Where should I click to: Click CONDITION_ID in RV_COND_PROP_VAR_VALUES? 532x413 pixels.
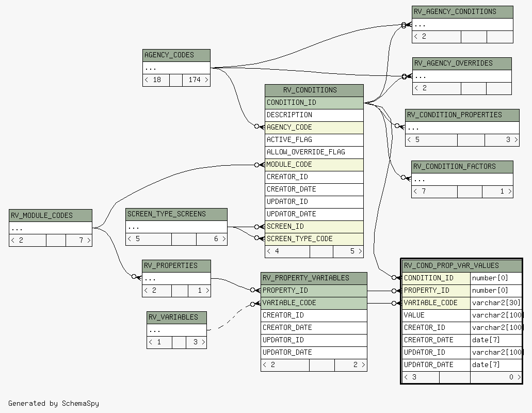pos(437,278)
